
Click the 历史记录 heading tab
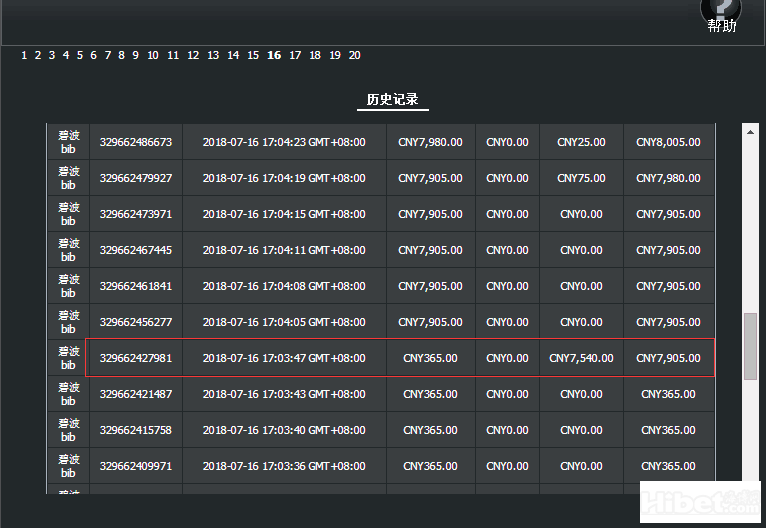coord(392,100)
